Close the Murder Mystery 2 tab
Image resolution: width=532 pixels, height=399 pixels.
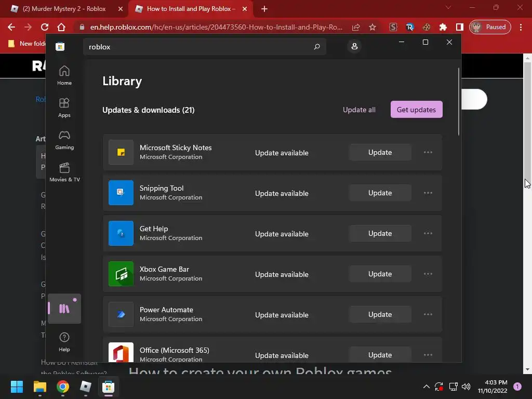click(120, 9)
